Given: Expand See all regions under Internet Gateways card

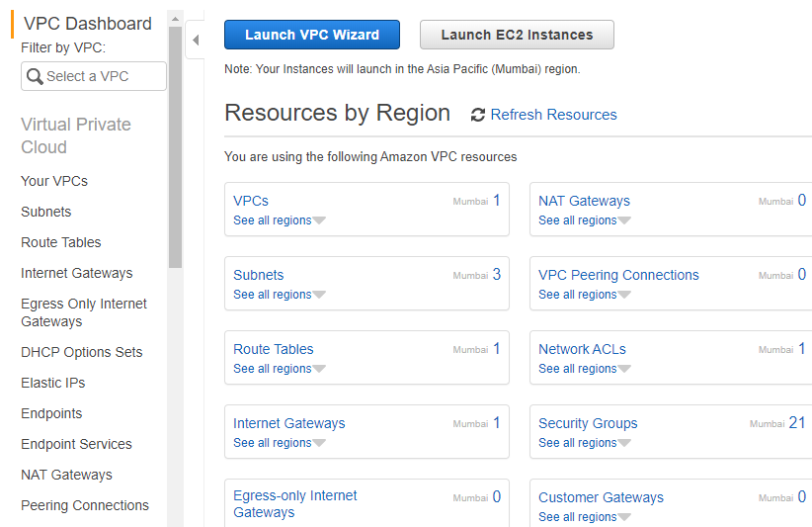Looking at the screenshot, I should (280, 443).
